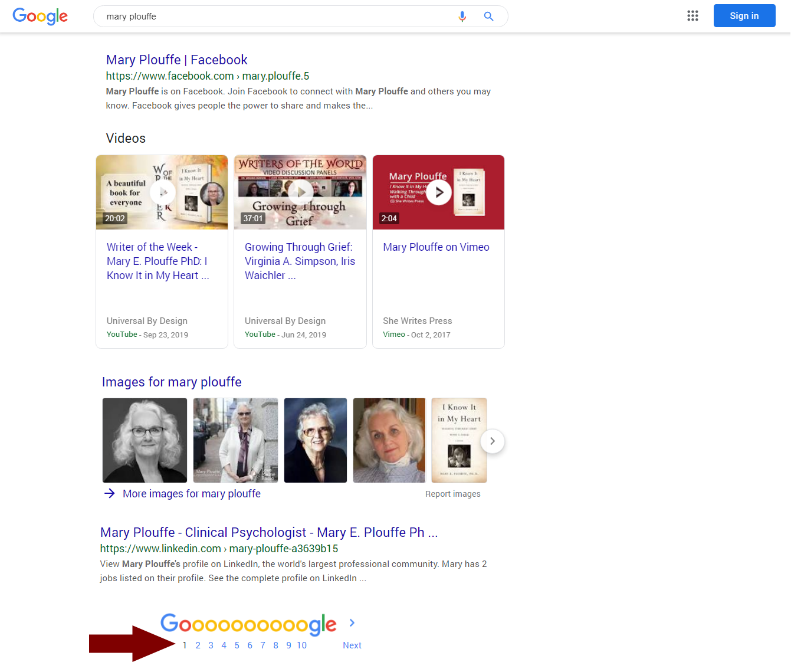Open I Know It in My Heart book cover thumbnail

459,440
